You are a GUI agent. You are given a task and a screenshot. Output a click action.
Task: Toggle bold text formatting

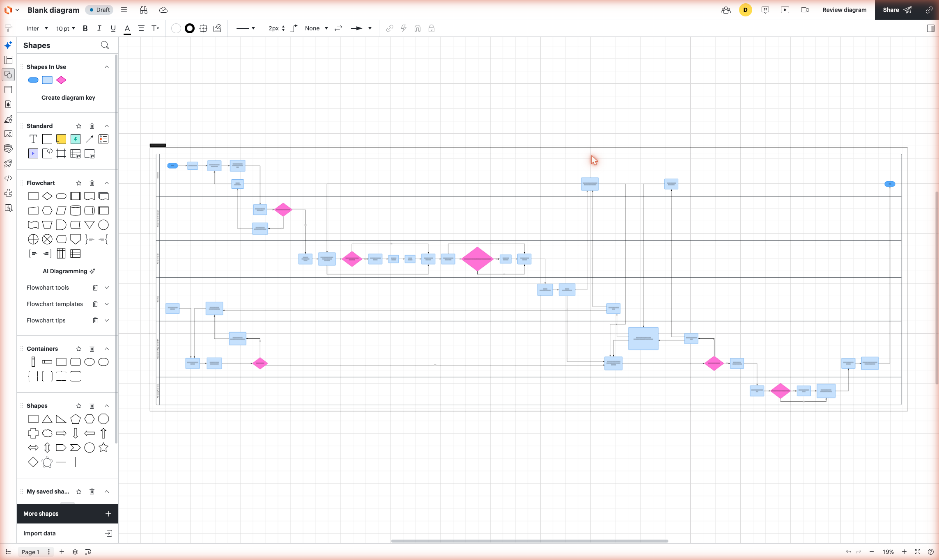(x=85, y=28)
